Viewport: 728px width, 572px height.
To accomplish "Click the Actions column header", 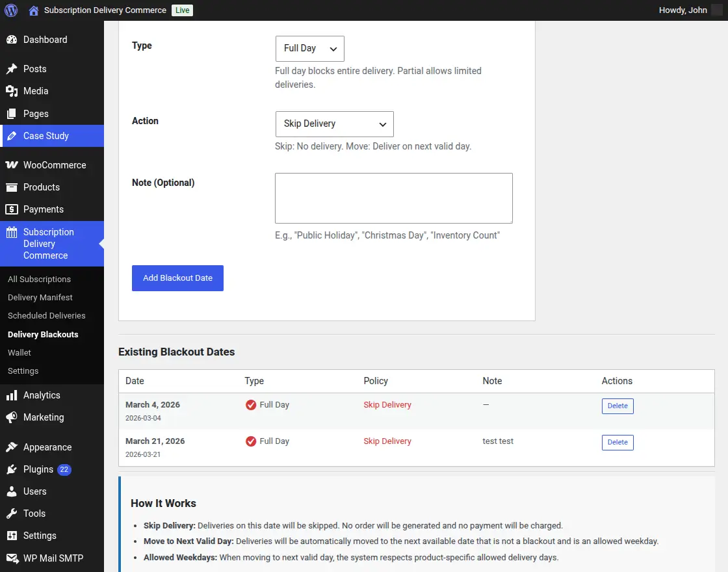I will pos(617,381).
